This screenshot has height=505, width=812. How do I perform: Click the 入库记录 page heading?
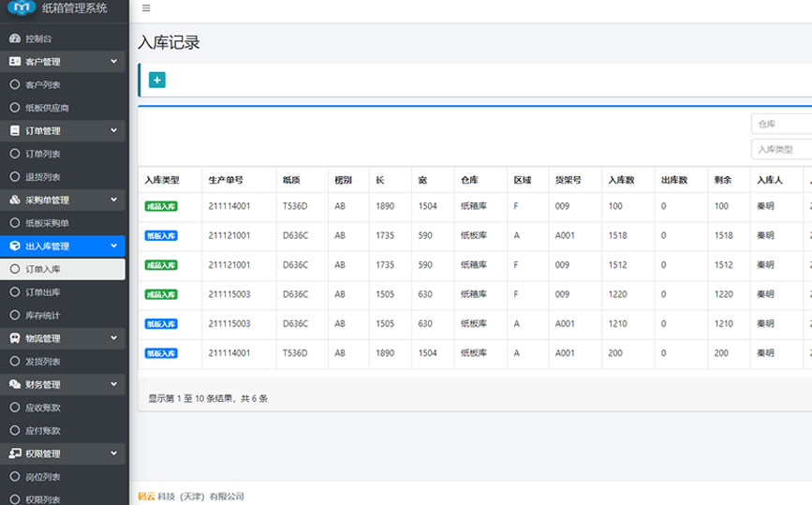[169, 42]
